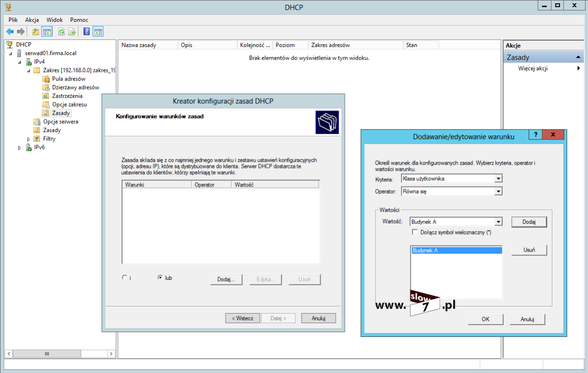
Task: Toggle the Show/Hide action pane icon
Action: 98,32
